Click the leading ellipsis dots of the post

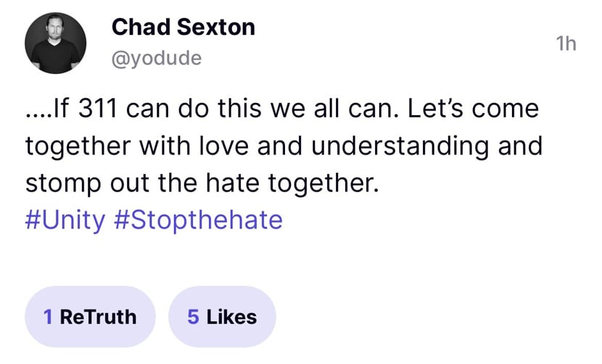pos(38,115)
